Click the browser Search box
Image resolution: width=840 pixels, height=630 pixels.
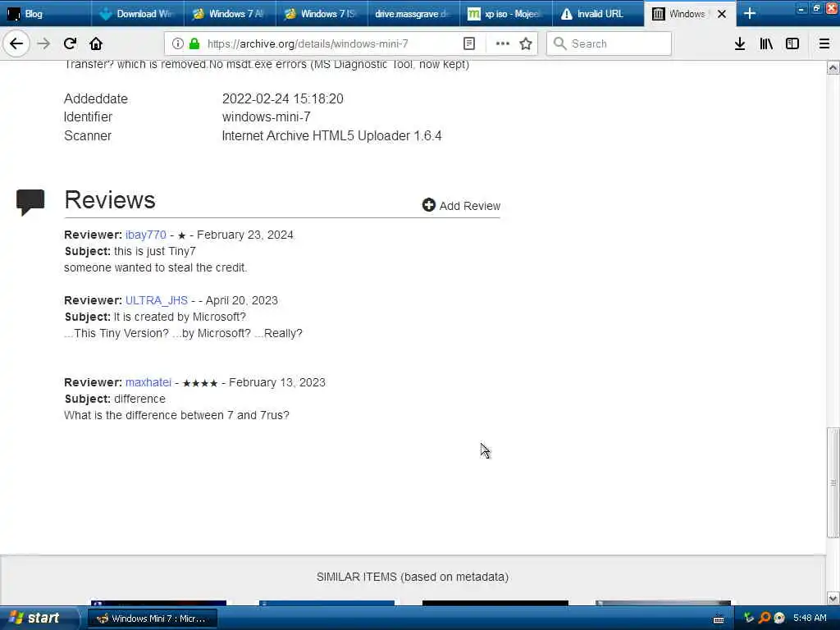(609, 43)
